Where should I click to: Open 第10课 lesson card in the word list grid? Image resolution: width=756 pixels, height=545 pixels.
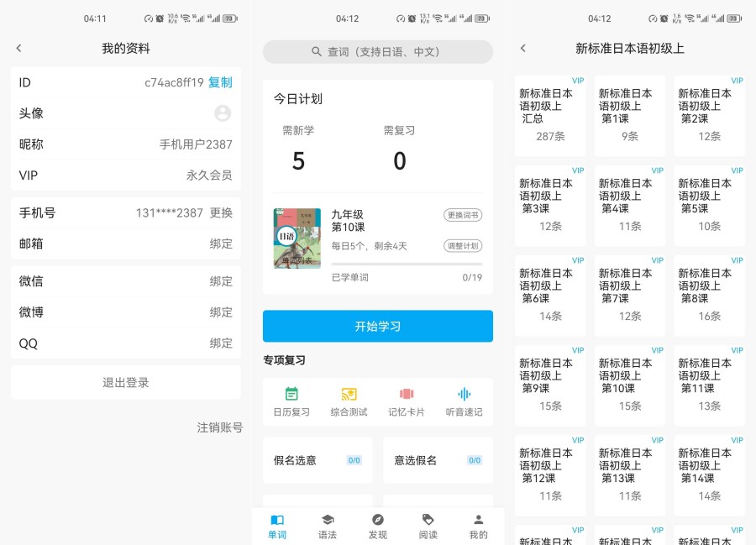[x=630, y=385]
